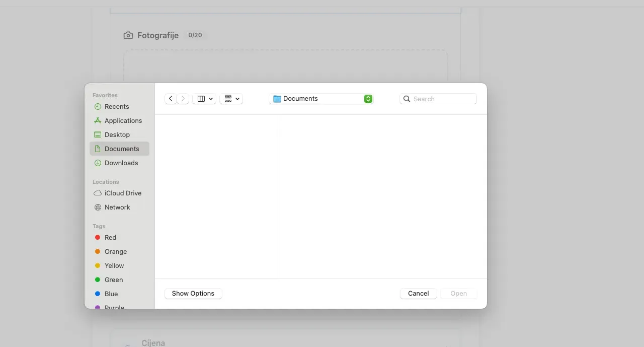
Task: Filter by the Red tag
Action: [110, 238]
